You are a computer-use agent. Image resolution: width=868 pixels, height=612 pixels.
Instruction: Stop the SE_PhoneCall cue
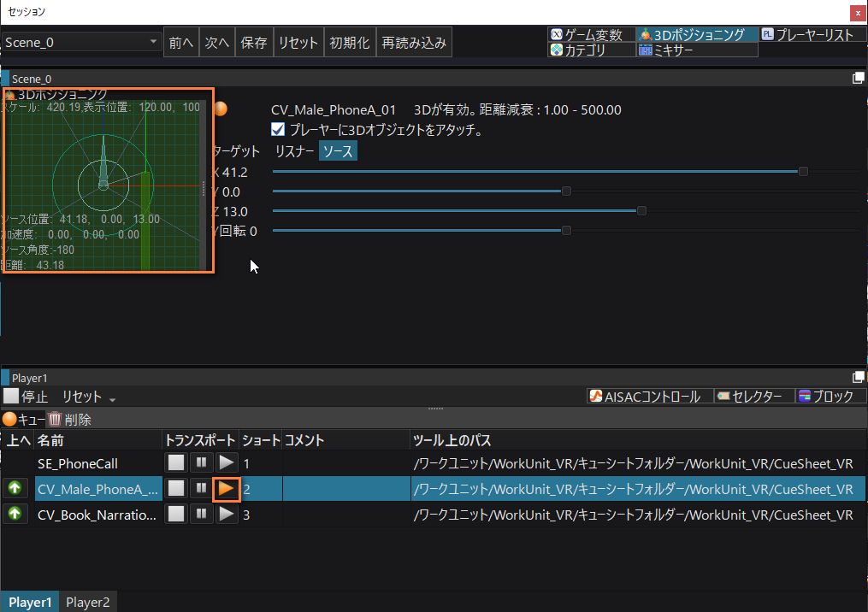(176, 462)
